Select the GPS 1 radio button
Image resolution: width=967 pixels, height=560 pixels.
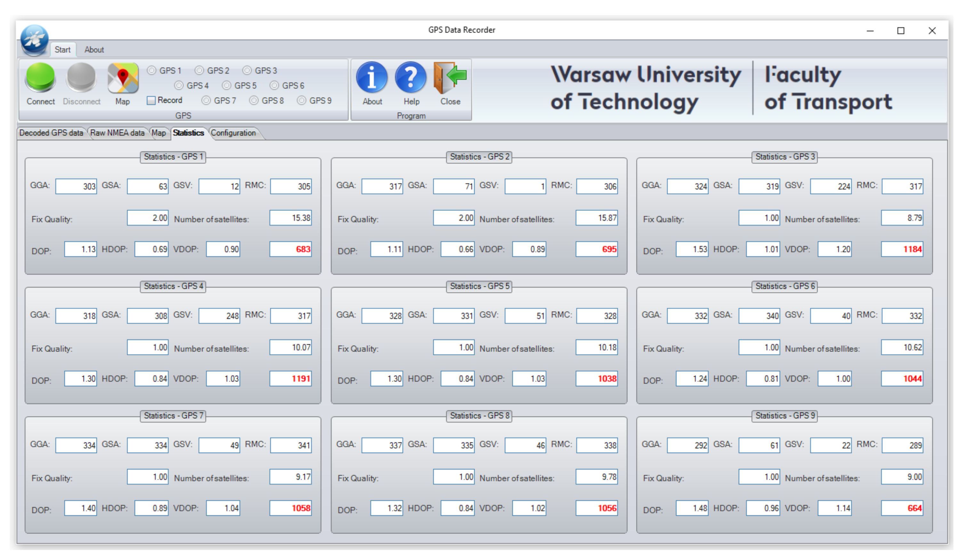[x=152, y=71]
